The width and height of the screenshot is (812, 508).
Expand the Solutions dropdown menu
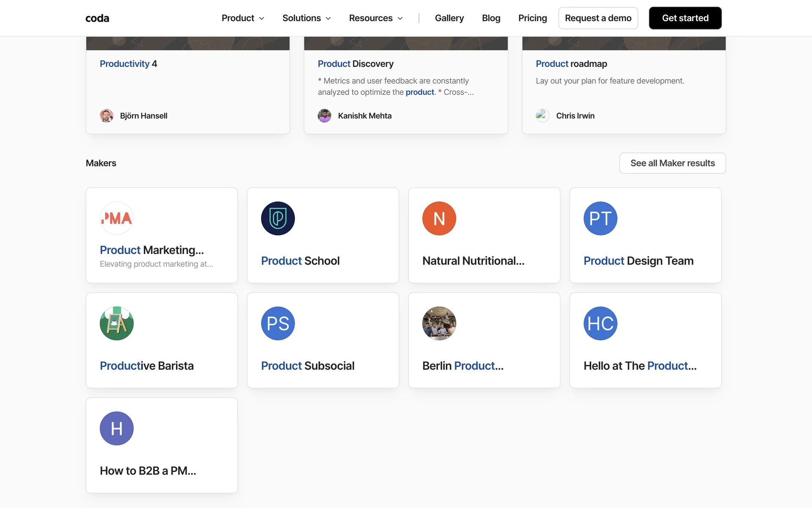[306, 18]
